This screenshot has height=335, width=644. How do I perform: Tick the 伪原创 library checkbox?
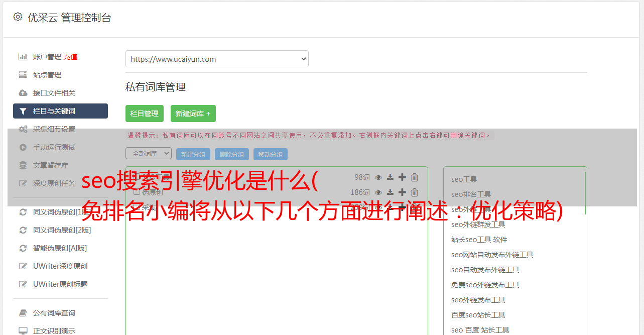[137, 192]
